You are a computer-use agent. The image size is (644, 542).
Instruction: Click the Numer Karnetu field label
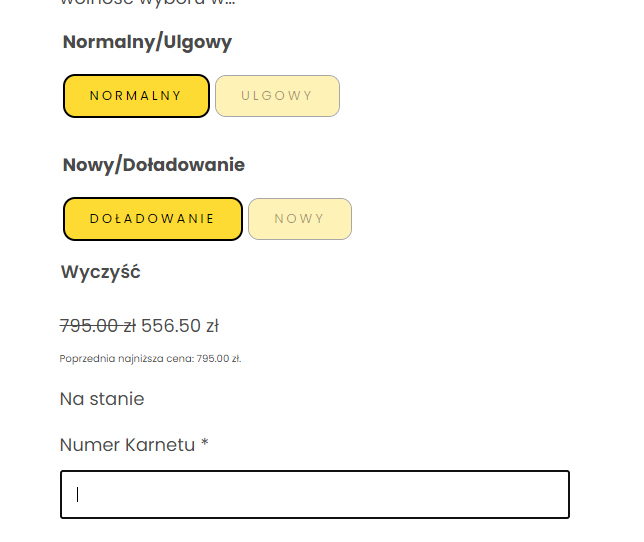(x=127, y=445)
